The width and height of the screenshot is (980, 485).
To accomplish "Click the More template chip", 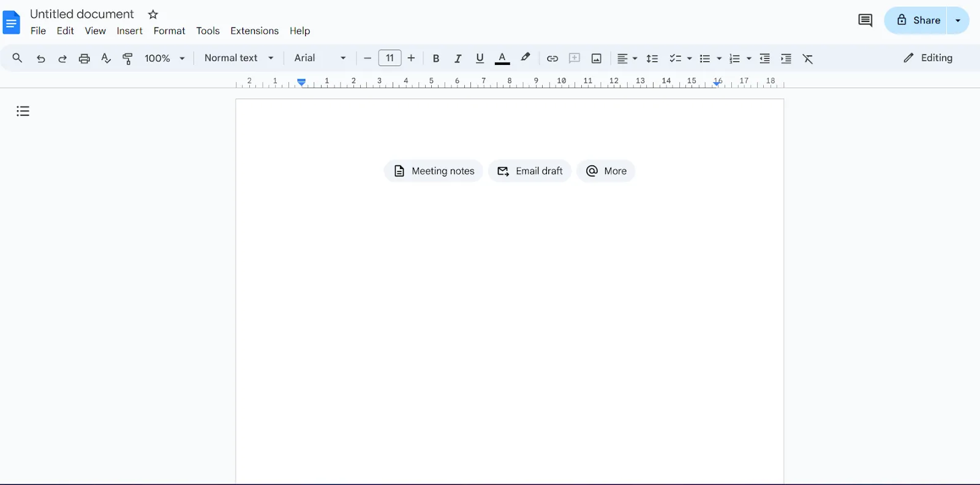I will point(606,171).
